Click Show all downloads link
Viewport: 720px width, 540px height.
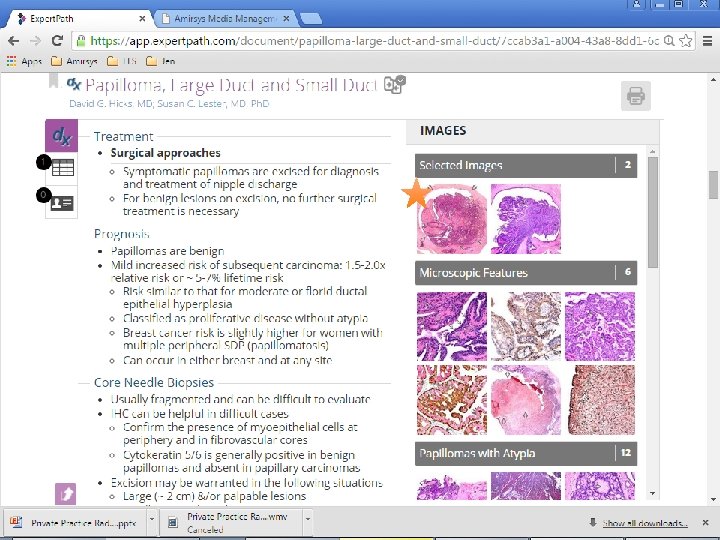tap(645, 523)
